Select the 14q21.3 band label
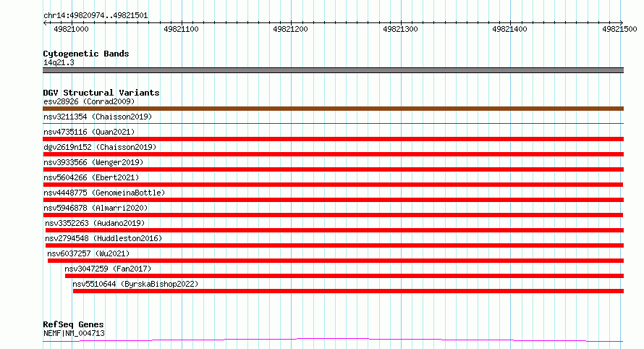644x349 pixels. (59, 62)
